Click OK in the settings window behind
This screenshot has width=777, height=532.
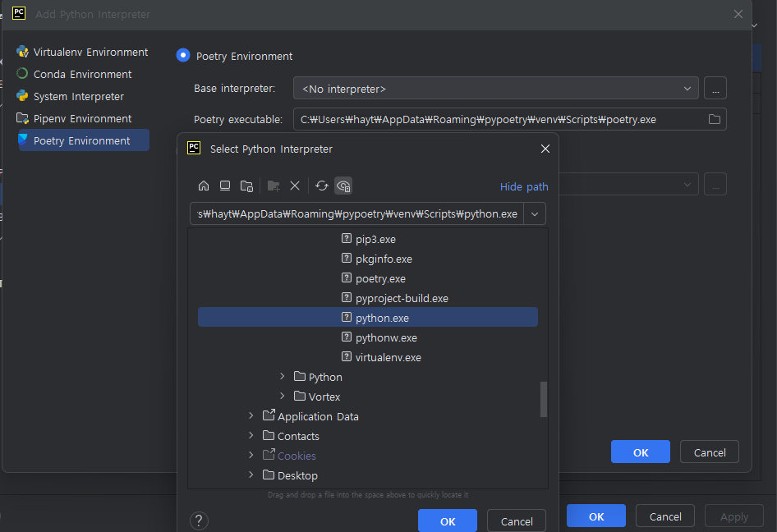(596, 516)
